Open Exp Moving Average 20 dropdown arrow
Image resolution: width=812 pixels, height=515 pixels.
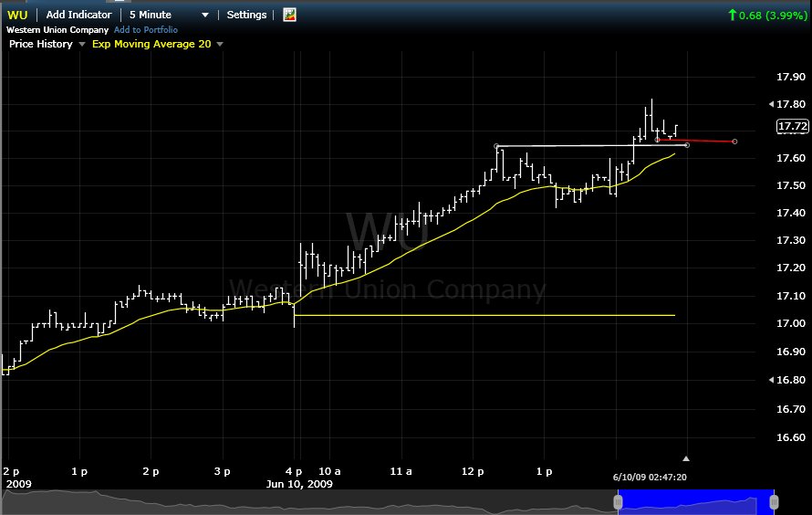(220, 45)
